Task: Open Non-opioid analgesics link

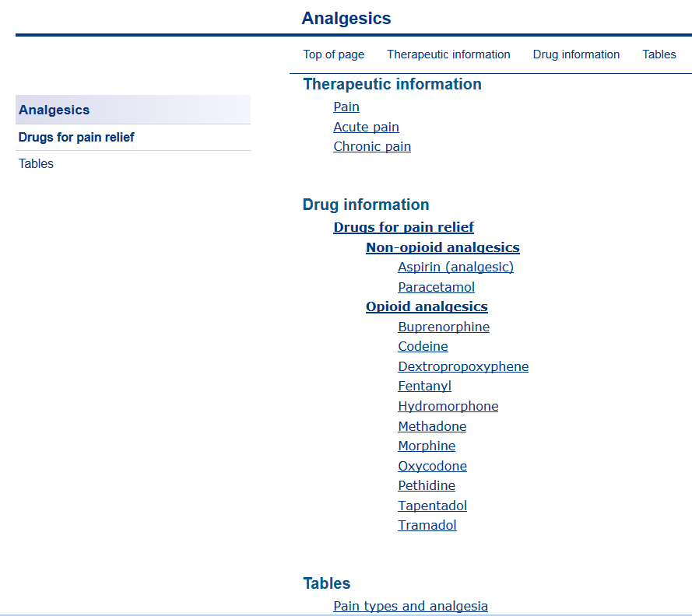Action: (443, 247)
